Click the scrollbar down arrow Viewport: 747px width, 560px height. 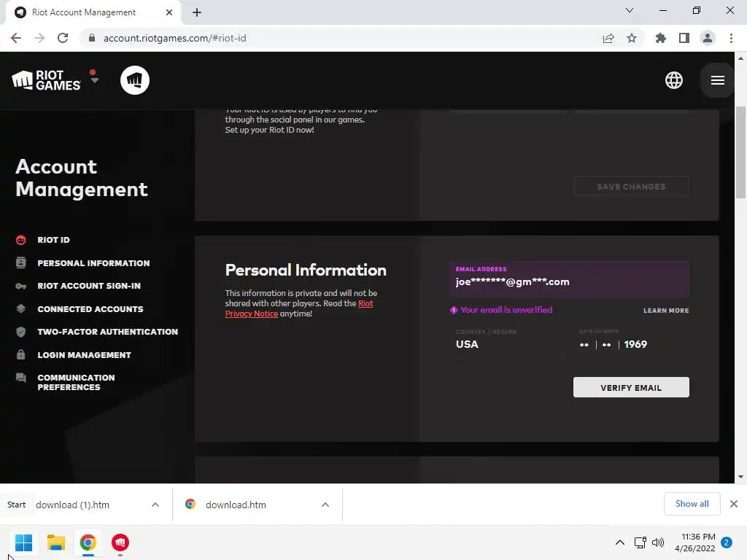[x=740, y=477]
